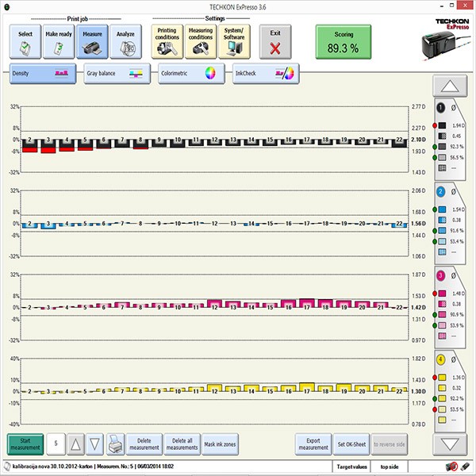Click Set OK-Sheet button
Image resolution: width=476 pixels, height=476 pixels.
tap(351, 444)
